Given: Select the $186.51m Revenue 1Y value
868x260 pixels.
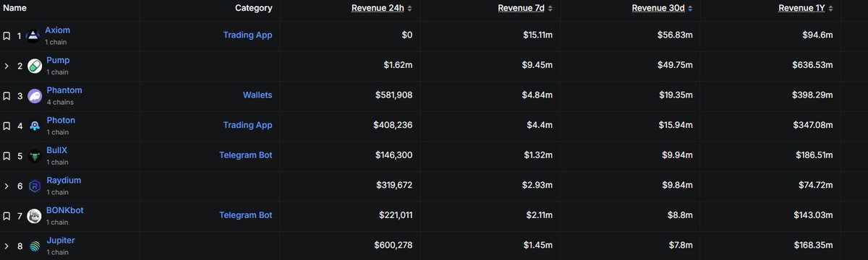Looking at the screenshot, I should point(812,155).
